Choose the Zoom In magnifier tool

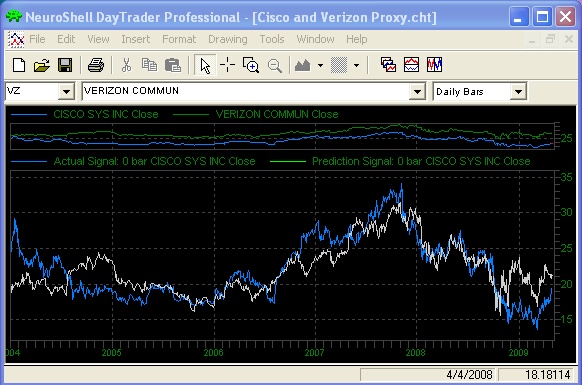pyautogui.click(x=251, y=65)
